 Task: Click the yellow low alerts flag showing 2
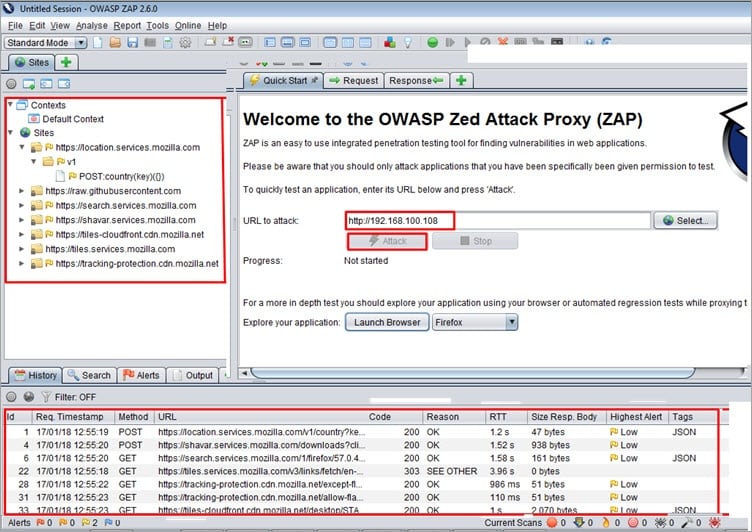(x=86, y=522)
